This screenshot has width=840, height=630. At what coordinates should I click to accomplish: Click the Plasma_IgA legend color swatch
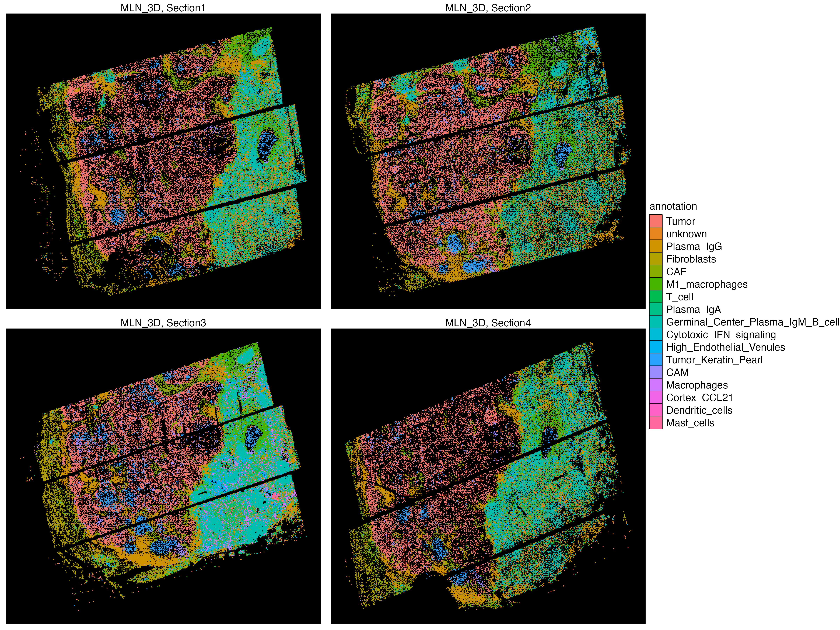[656, 309]
